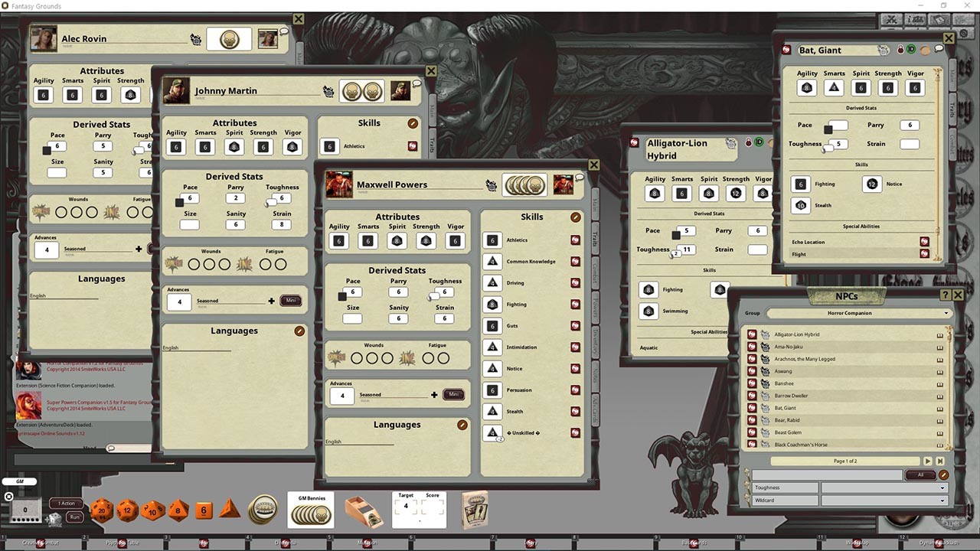980x551 pixels.
Task: Click the All button in the NPC search bar
Action: click(921, 474)
